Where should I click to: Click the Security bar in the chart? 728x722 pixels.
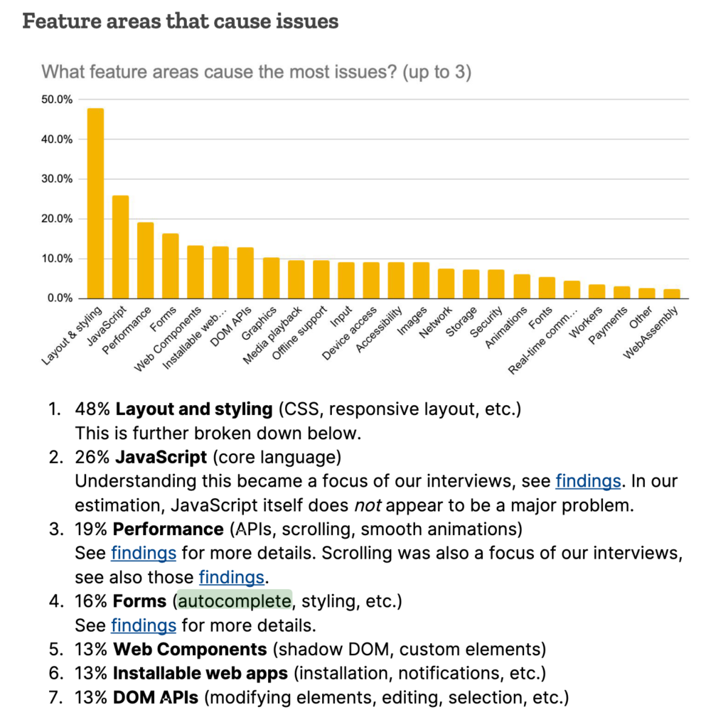coord(496,284)
